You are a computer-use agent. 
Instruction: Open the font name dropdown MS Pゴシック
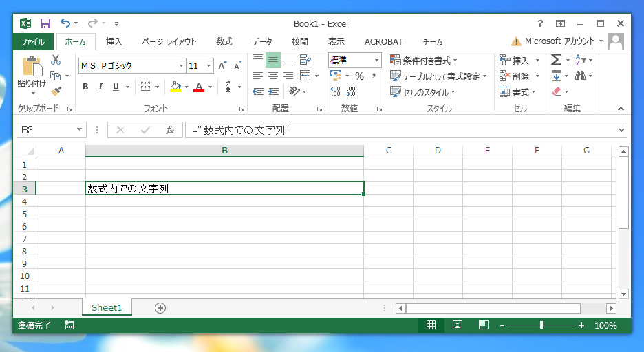pos(182,66)
